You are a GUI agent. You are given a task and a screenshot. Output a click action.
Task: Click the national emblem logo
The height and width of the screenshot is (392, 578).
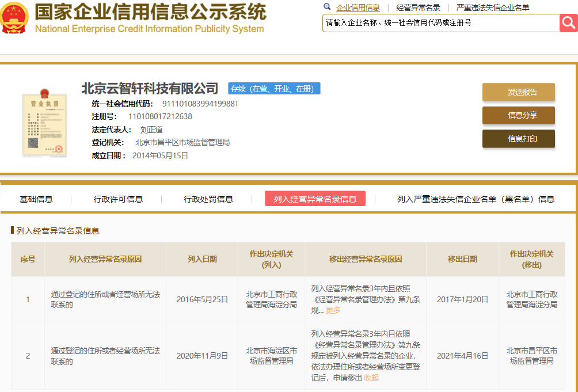point(14,18)
